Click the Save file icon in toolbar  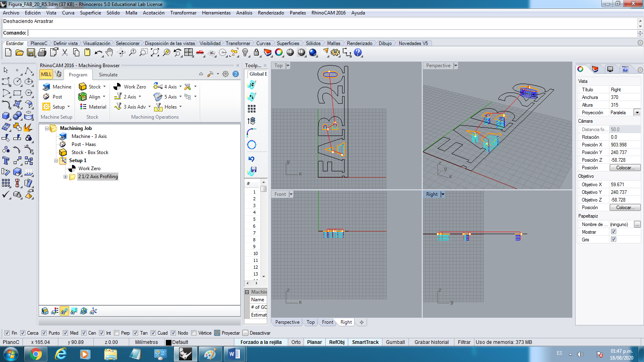[x=31, y=53]
